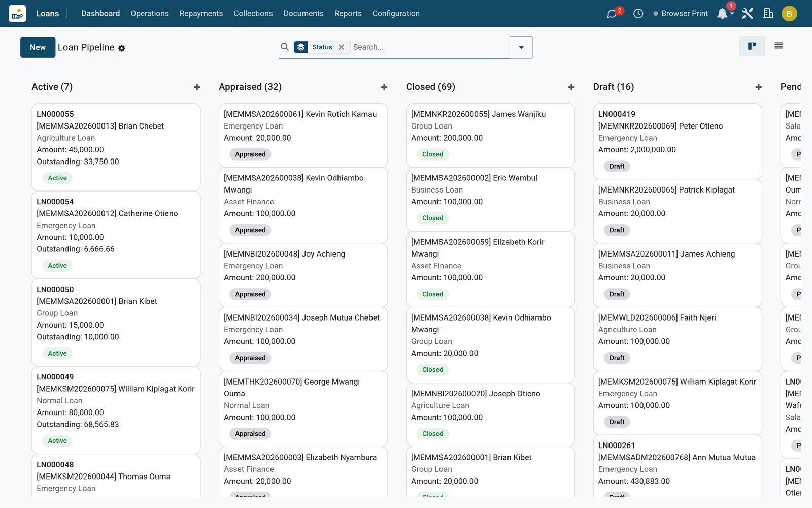Open Loan Pipeline settings gear
812x508 pixels.
coord(122,48)
